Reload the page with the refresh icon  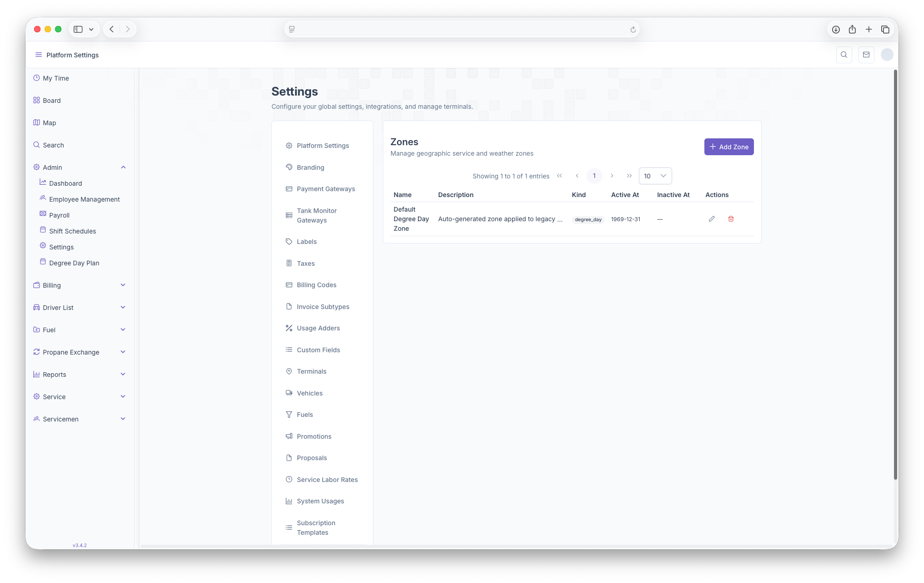point(633,30)
